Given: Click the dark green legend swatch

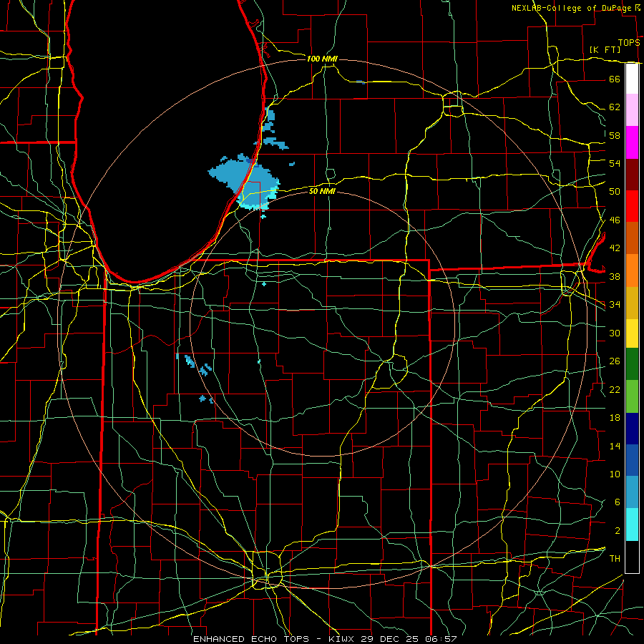Looking at the screenshot, I should point(632,364).
